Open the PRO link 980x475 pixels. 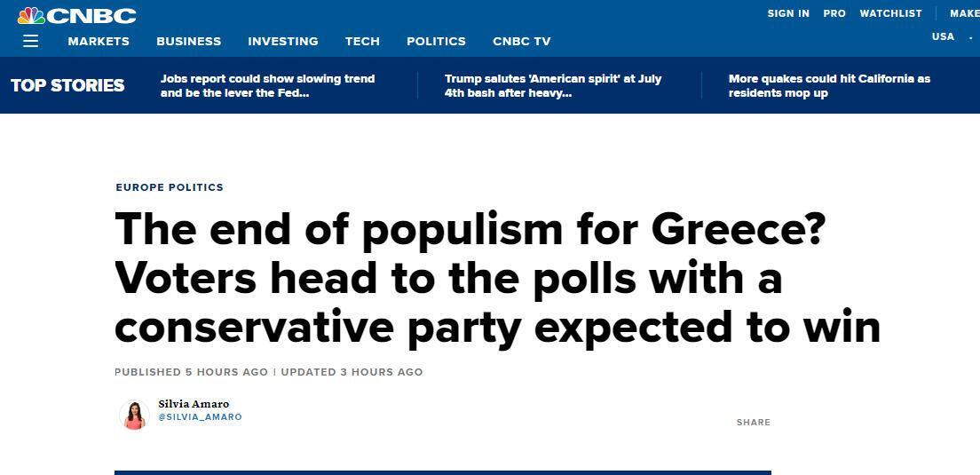[834, 13]
